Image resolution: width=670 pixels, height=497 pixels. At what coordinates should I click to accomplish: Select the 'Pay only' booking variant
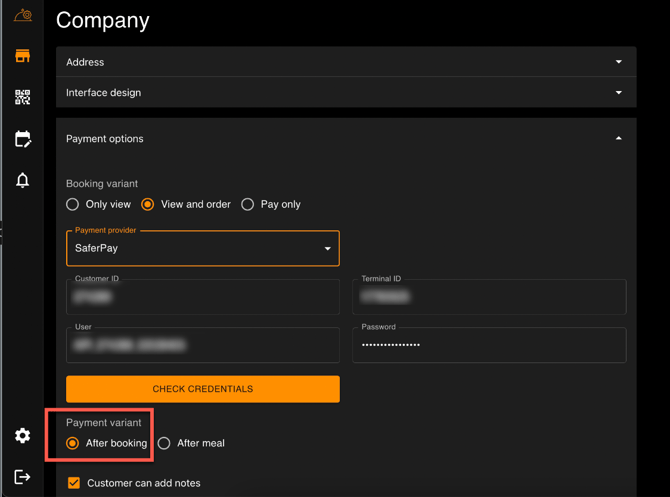pos(248,204)
